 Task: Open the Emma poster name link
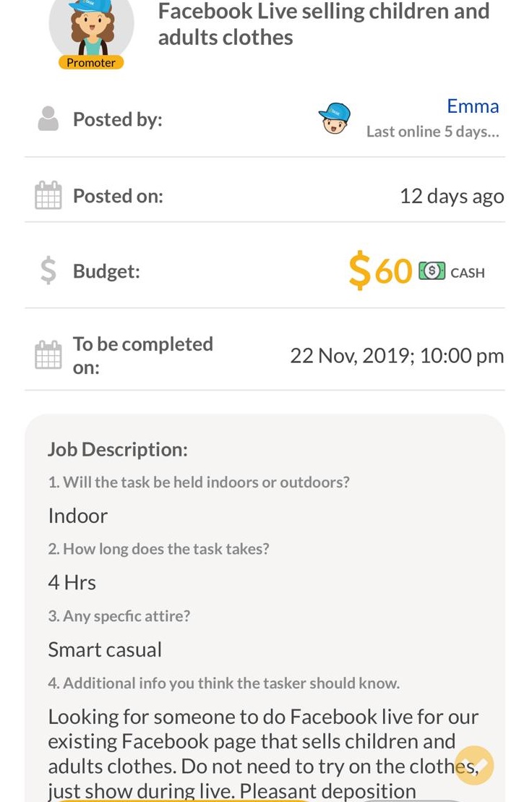473,106
